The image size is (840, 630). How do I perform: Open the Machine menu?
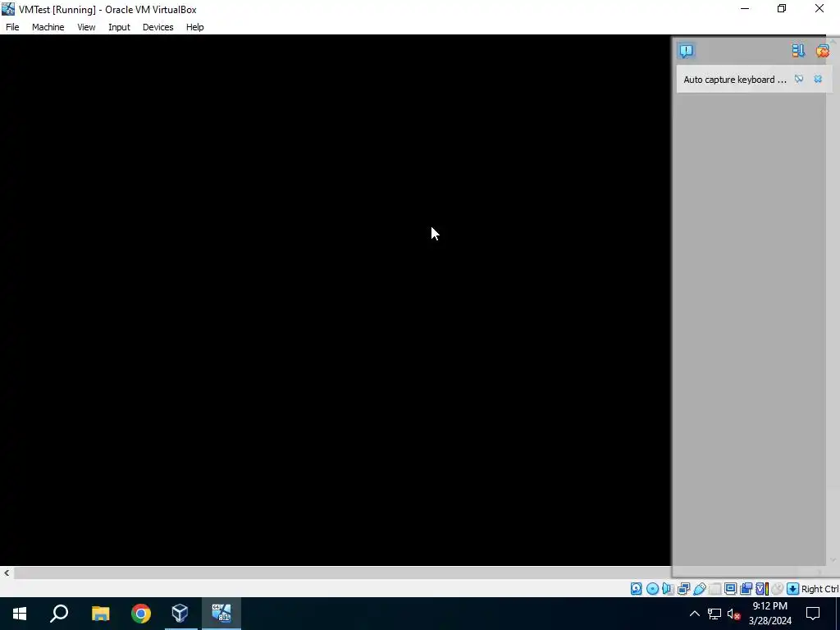point(48,27)
